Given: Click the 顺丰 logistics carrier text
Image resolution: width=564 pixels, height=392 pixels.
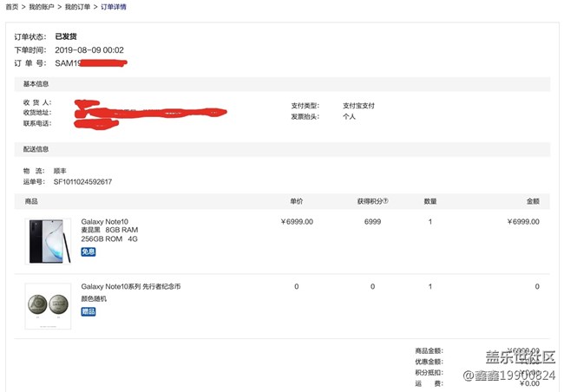Looking at the screenshot, I should 60,171.
